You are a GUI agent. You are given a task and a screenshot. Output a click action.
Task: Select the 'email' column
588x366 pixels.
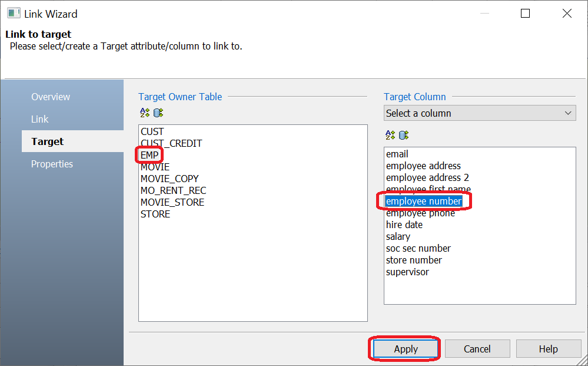click(397, 154)
